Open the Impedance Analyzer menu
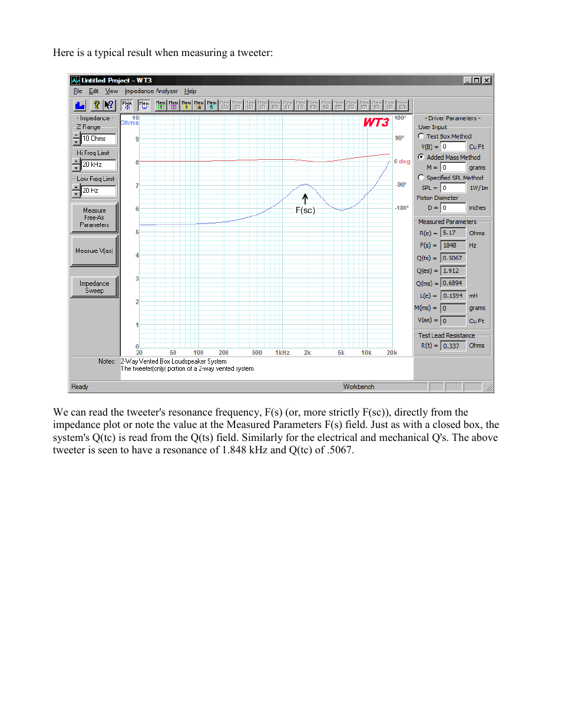The image size is (562, 728). point(151,91)
